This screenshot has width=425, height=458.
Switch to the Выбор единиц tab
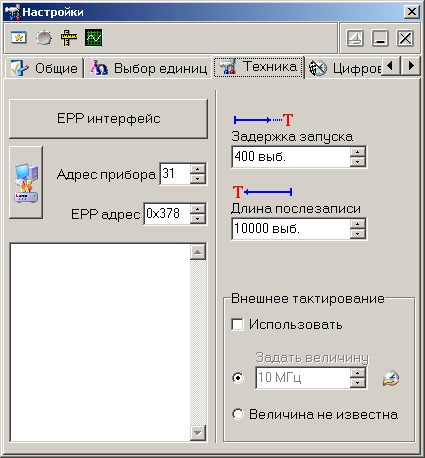pyautogui.click(x=149, y=68)
